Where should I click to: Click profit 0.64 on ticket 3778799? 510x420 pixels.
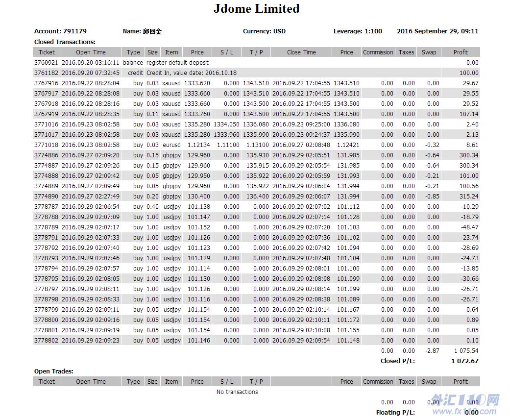472,310
